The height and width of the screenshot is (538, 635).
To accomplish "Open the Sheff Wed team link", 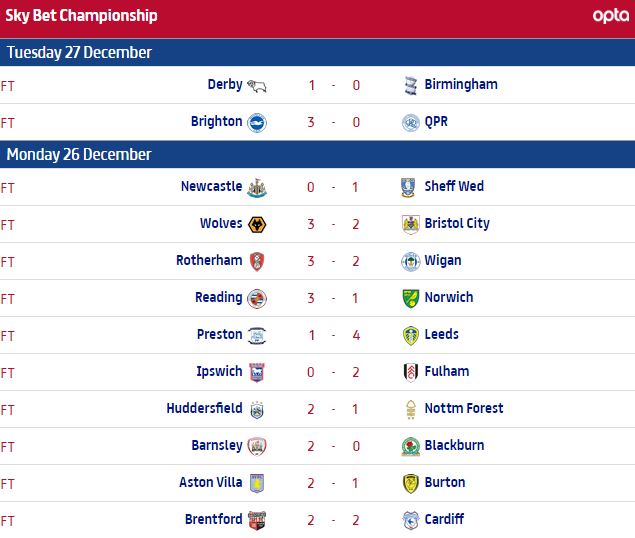I will pos(453,187).
